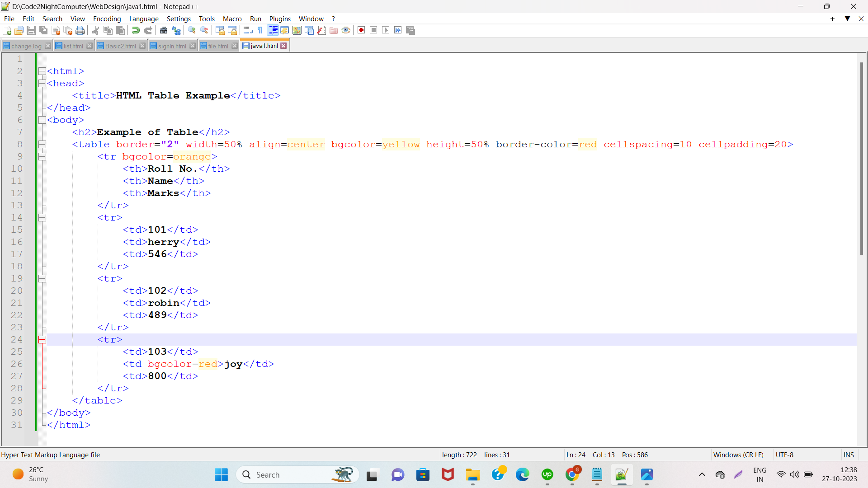Open the Document Map via its toolbar icon
The width and height of the screenshot is (868, 488).
pyautogui.click(x=297, y=30)
